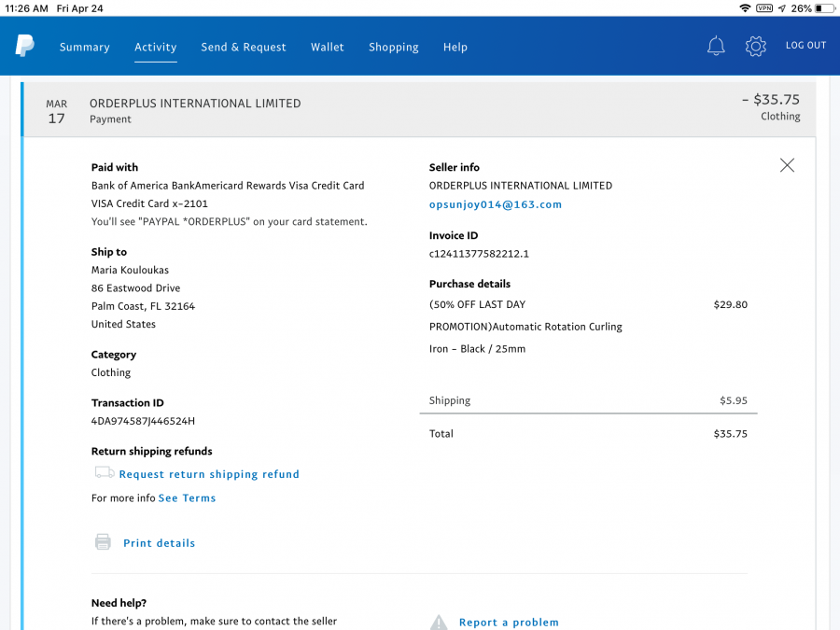
Task: Open the See Terms link
Action: 187,497
